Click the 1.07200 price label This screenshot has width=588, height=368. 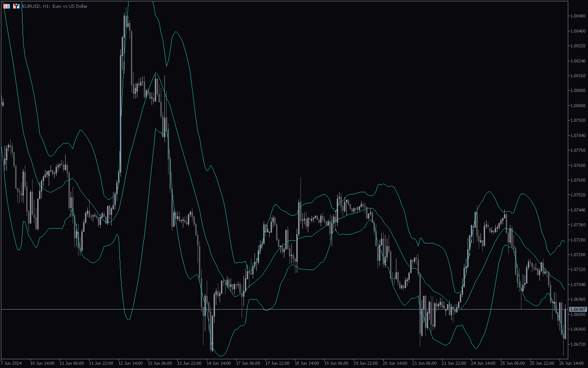(x=577, y=254)
